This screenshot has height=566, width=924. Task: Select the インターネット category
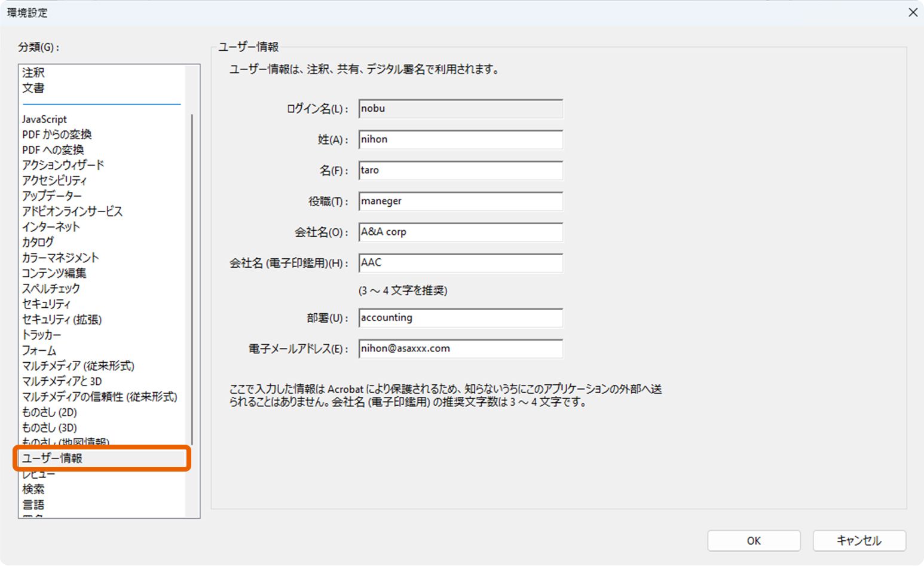tap(51, 227)
